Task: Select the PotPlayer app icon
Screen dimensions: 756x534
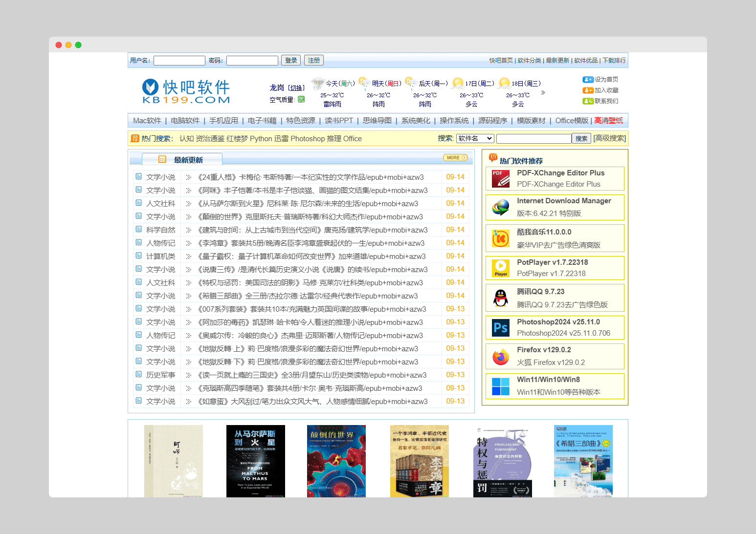Action: click(500, 268)
